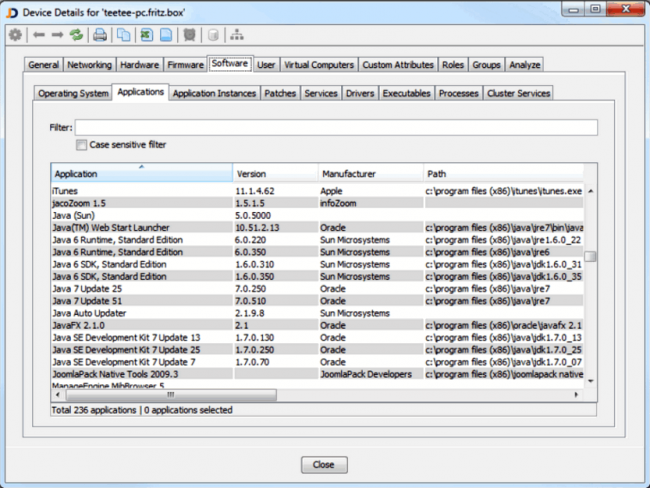Open the Operating System sub-tab

[73, 93]
